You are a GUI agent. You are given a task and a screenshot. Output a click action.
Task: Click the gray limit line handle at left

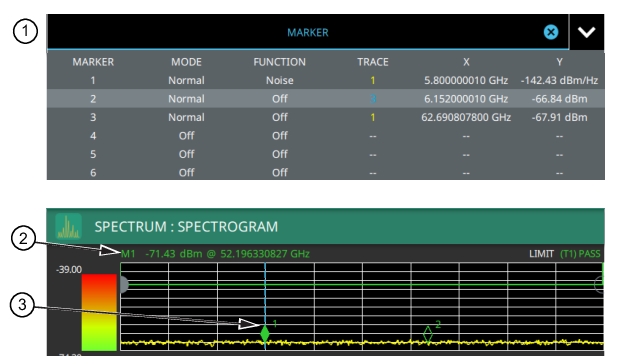124,285
